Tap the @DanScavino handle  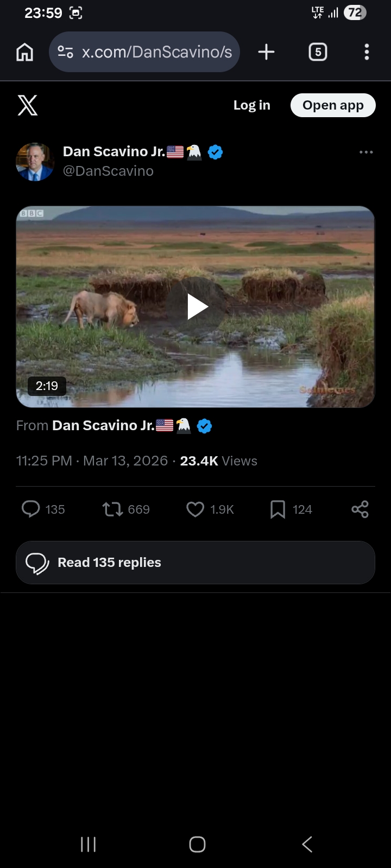point(108,171)
